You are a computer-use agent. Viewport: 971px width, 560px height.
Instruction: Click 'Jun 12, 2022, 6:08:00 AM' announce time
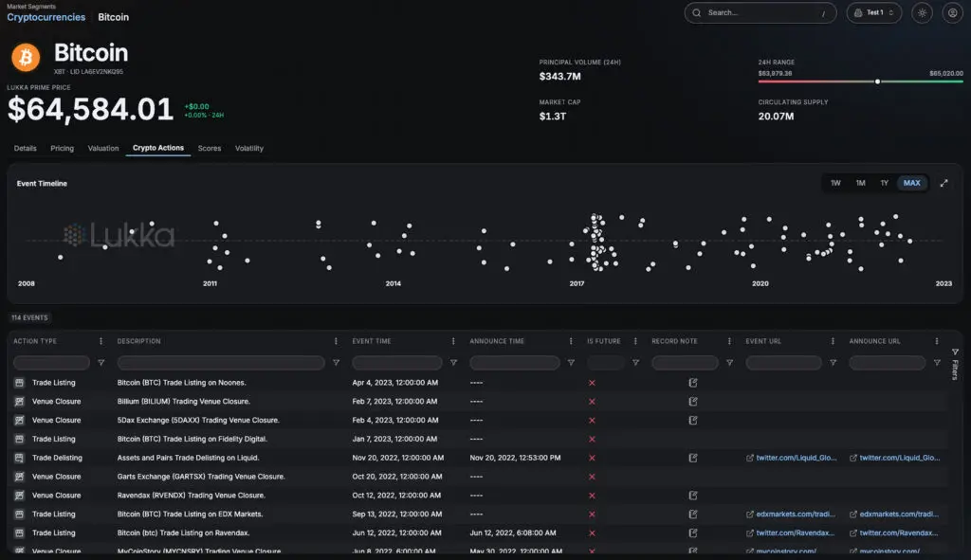click(513, 533)
